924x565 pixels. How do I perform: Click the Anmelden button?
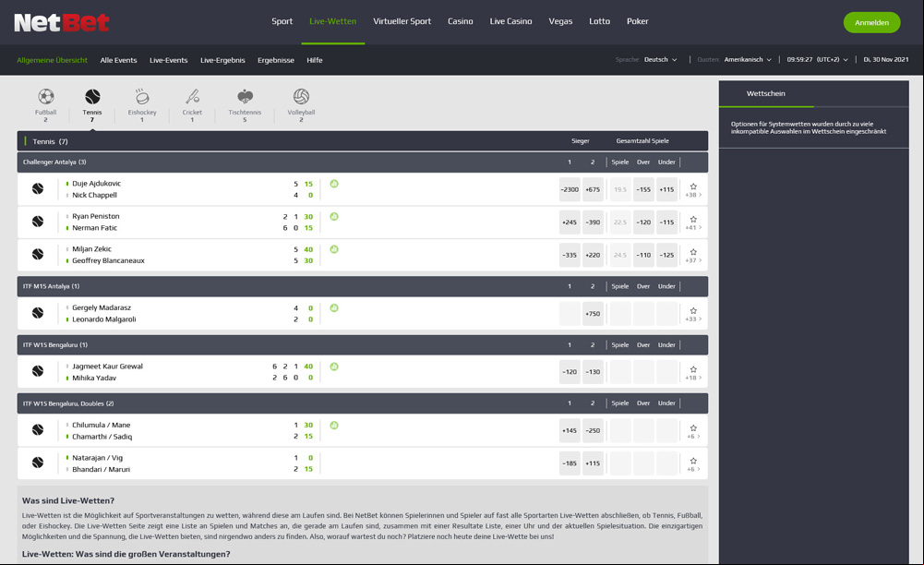click(871, 22)
